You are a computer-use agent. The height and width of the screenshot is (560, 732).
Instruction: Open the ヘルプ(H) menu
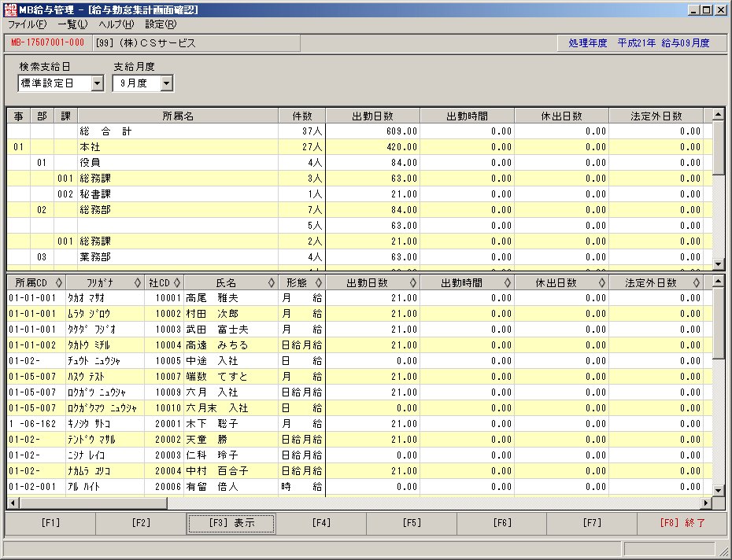(116, 24)
